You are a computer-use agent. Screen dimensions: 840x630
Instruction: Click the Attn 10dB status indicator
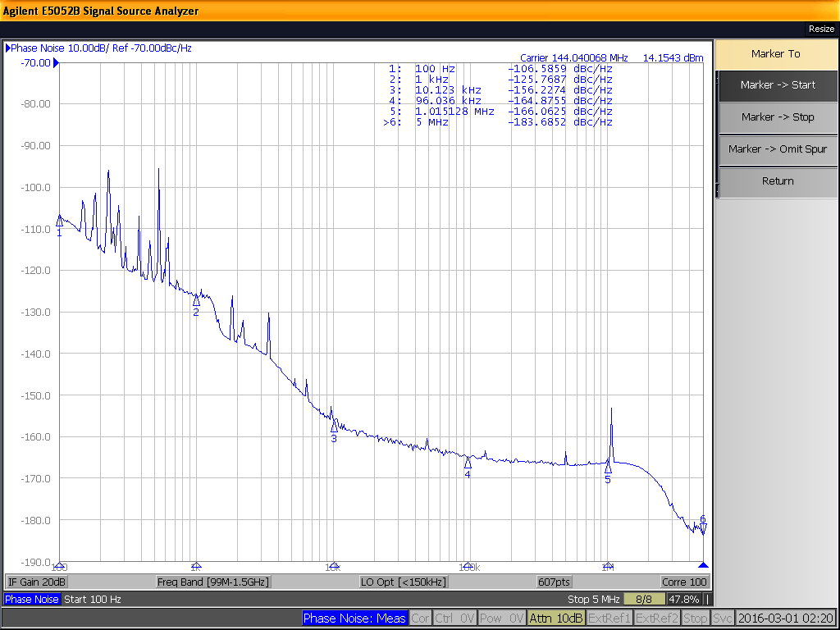tap(555, 619)
